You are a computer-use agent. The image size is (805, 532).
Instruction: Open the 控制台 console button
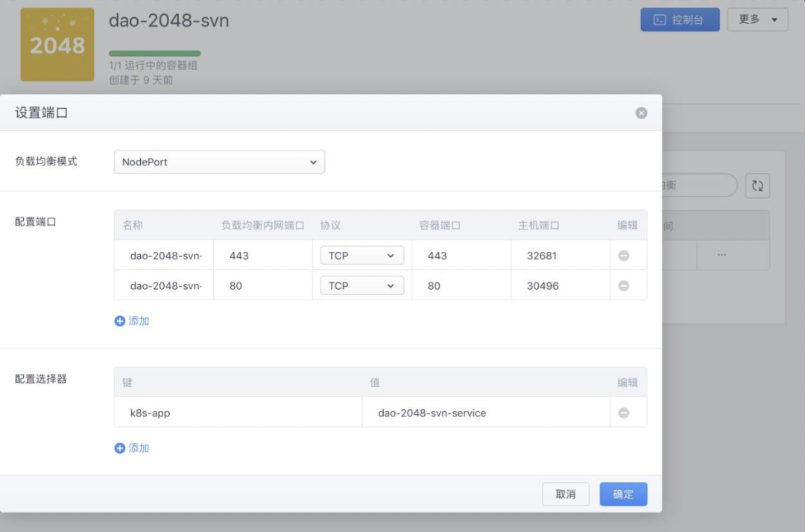point(680,20)
